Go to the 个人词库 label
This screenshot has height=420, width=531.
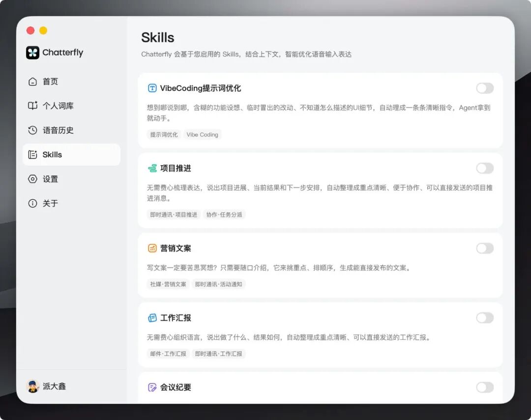click(58, 106)
